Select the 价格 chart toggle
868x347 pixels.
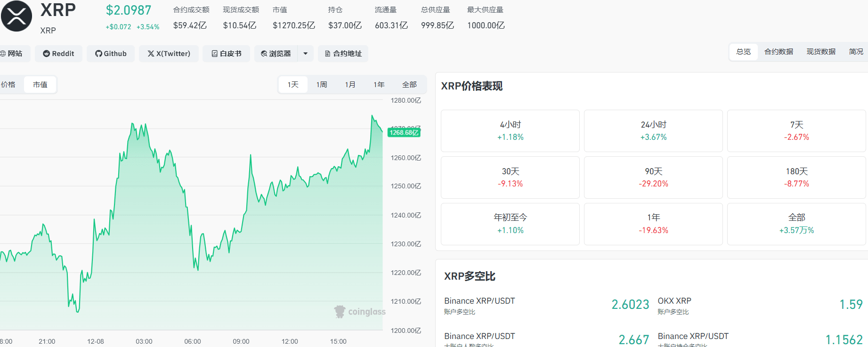pos(8,85)
